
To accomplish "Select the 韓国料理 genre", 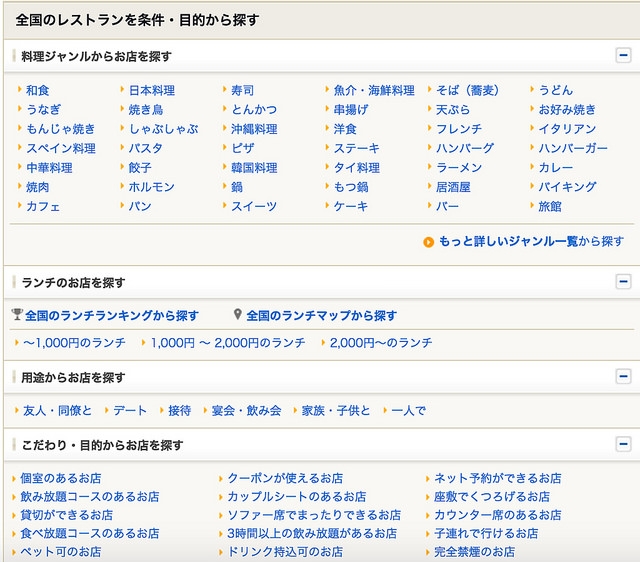I will (254, 168).
